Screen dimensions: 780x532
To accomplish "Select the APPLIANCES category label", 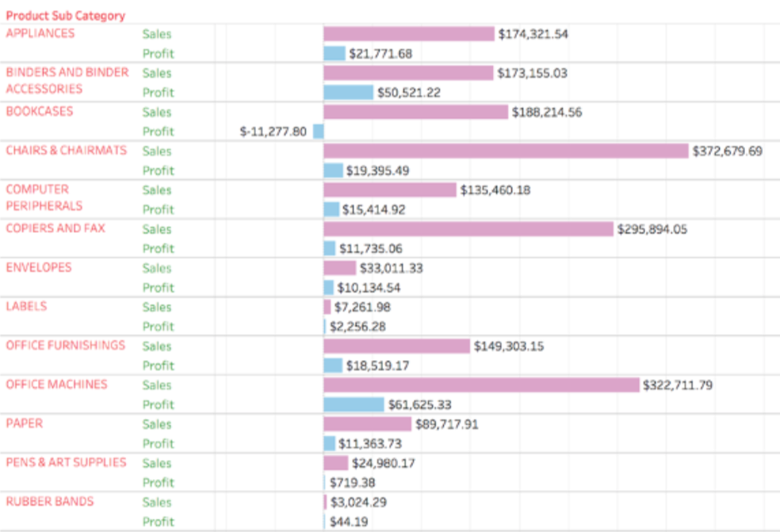I will (x=40, y=33).
